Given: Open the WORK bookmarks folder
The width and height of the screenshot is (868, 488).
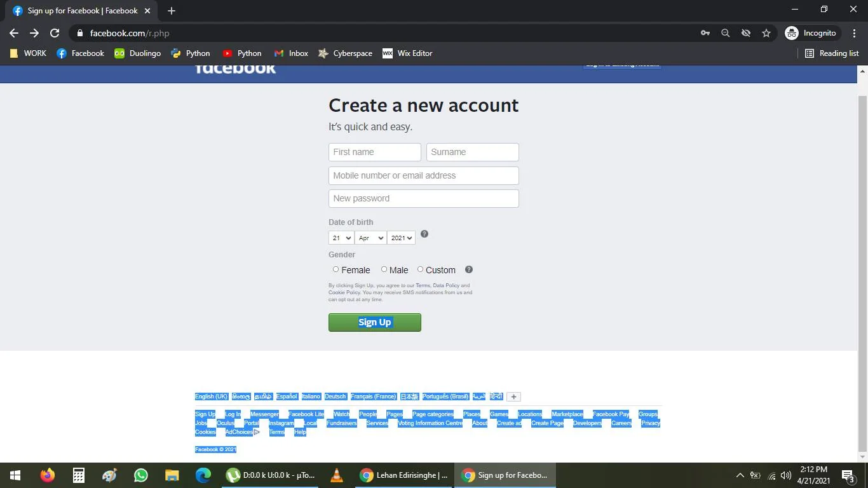Looking at the screenshot, I should [x=28, y=53].
